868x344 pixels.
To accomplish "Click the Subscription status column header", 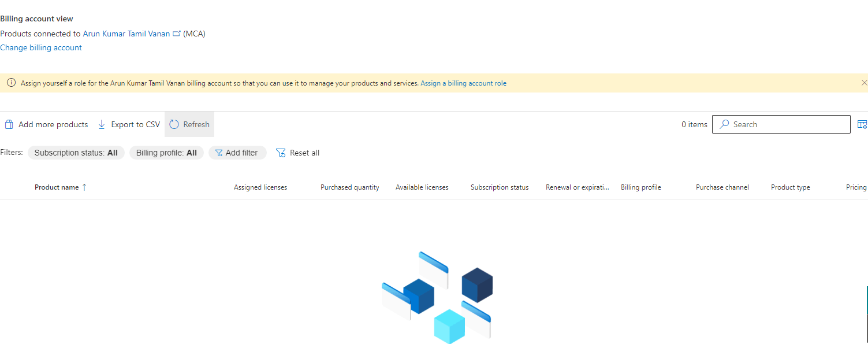I will tap(500, 187).
